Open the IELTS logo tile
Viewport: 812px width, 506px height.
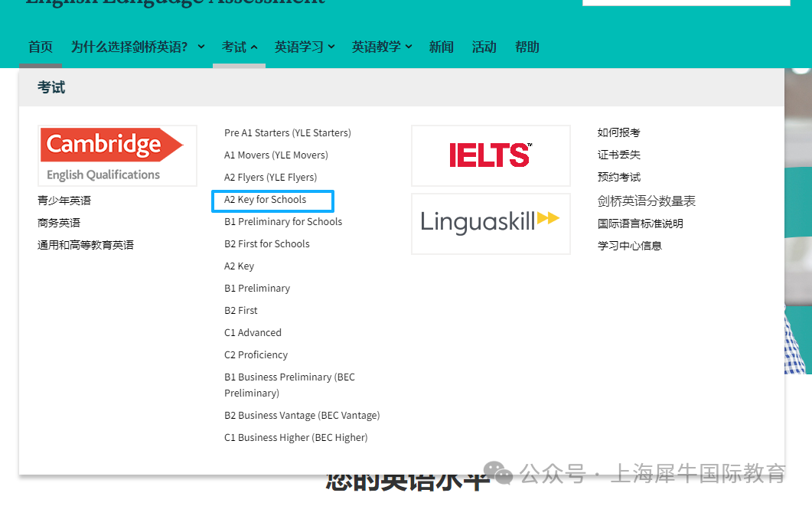pos(491,155)
